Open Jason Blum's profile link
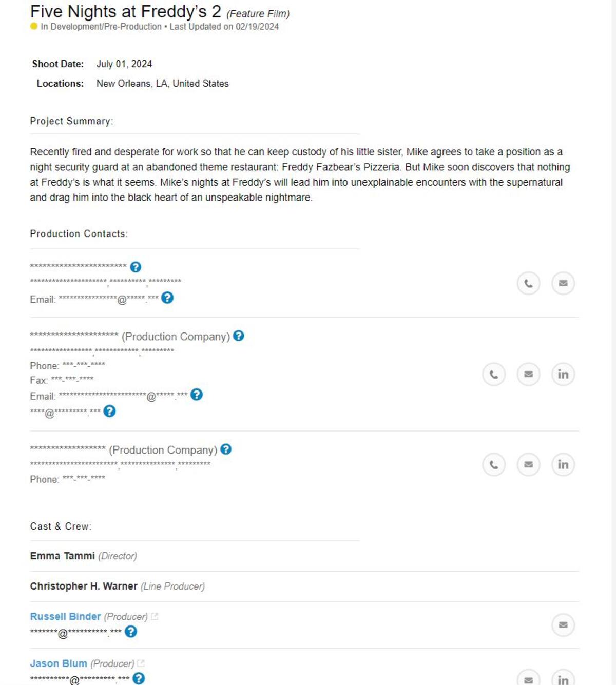This screenshot has width=616, height=685. [x=59, y=663]
